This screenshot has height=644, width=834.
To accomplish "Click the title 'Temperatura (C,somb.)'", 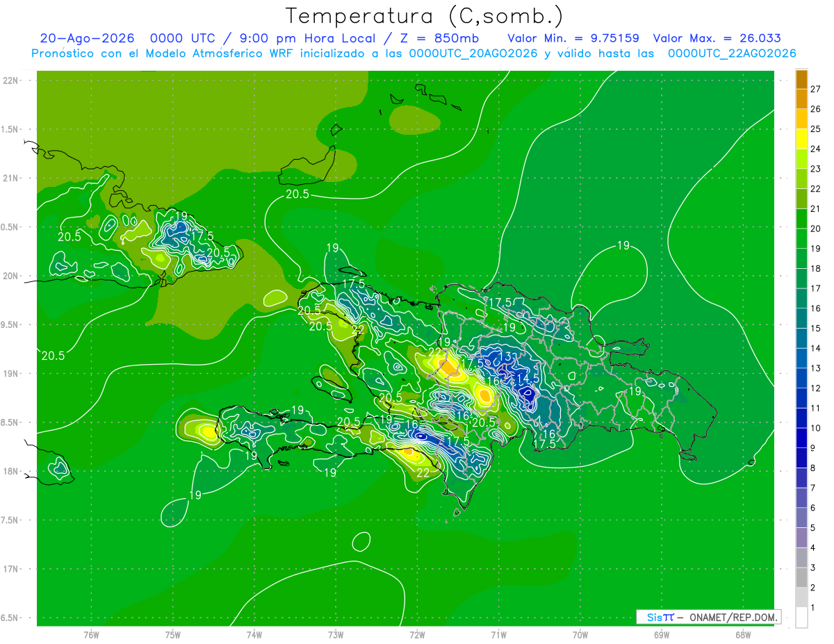I will 425,16.
